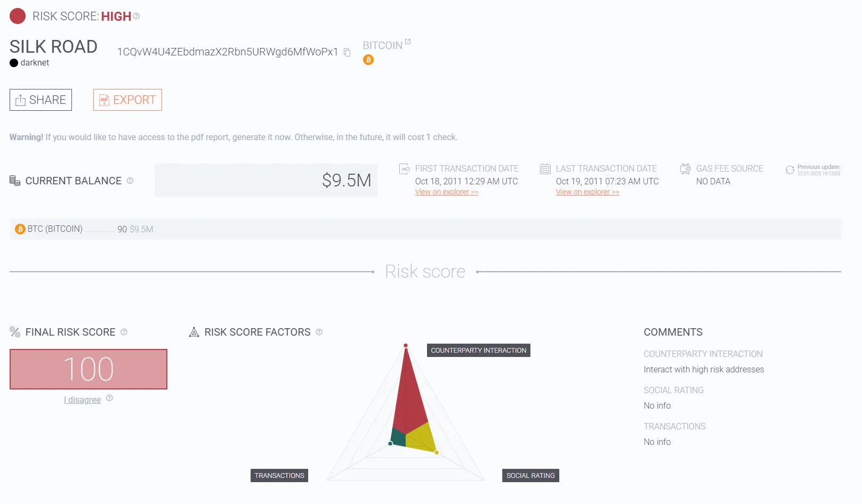Click the I disagree link
Image resolution: width=862 pixels, height=504 pixels.
click(82, 400)
